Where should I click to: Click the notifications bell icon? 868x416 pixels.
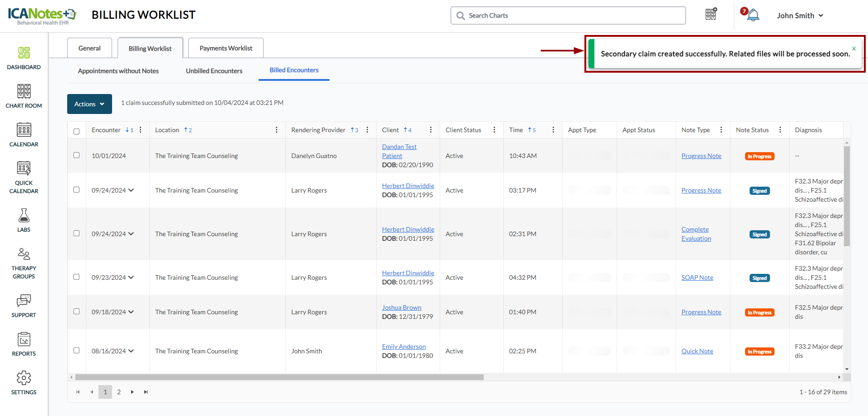(x=753, y=15)
